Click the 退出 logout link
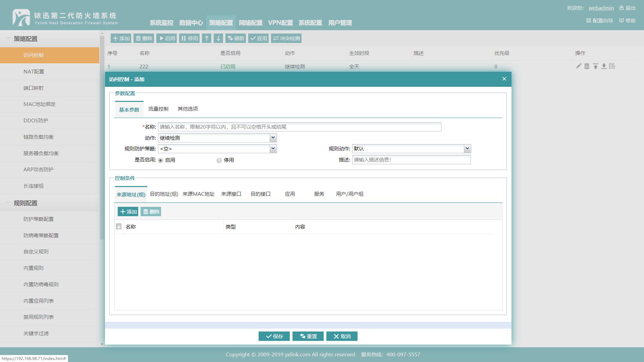Screen dimensions: 644x362 tap(627, 8)
